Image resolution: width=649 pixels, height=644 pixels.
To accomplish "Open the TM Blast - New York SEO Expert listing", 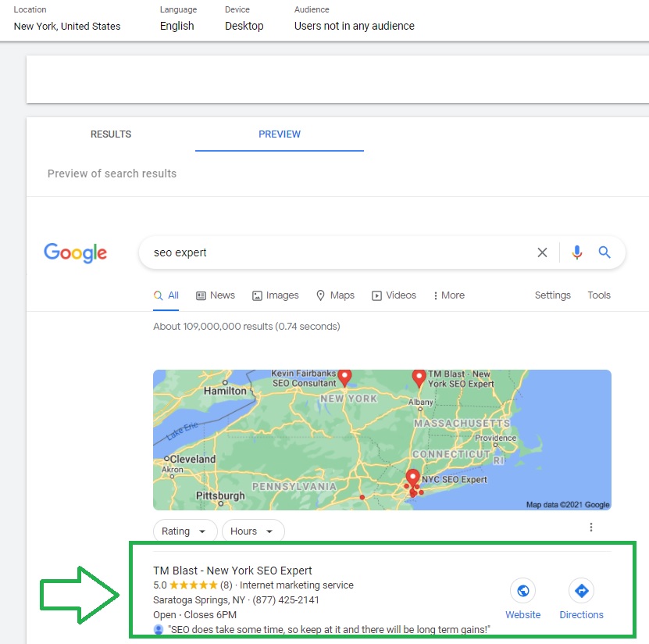I will coord(232,571).
